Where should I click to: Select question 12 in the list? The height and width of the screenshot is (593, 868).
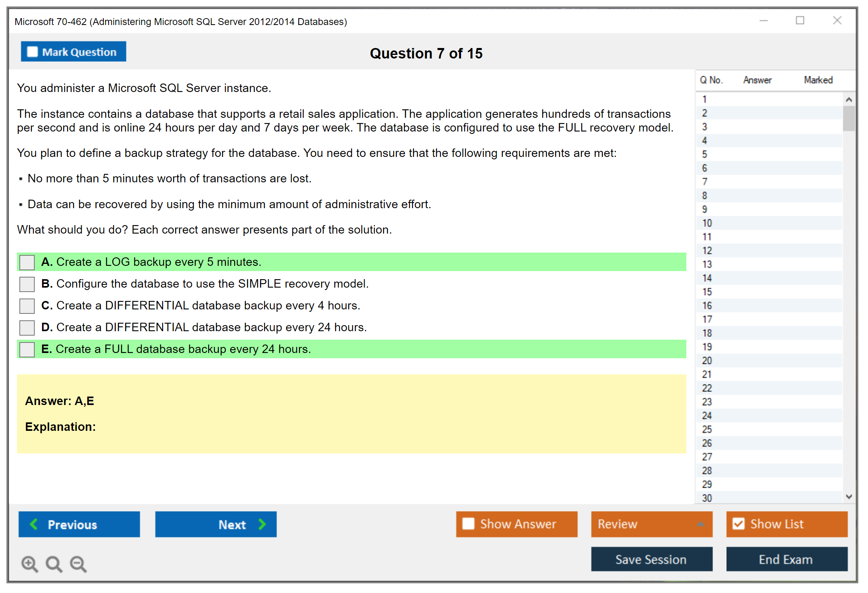click(x=707, y=251)
